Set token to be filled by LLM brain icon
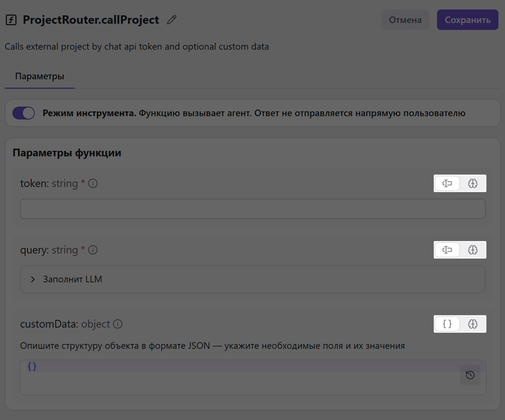This screenshot has width=505, height=420. pyautogui.click(x=473, y=183)
